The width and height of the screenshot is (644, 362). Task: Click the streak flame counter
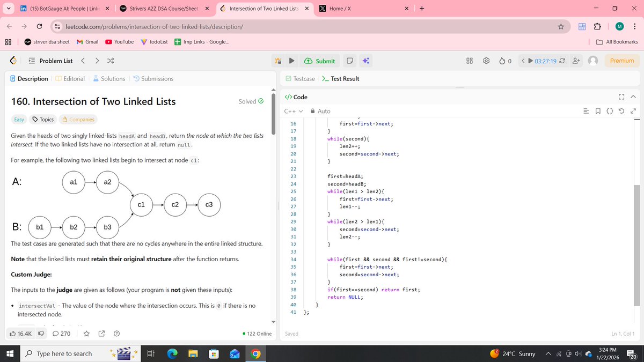(506, 61)
